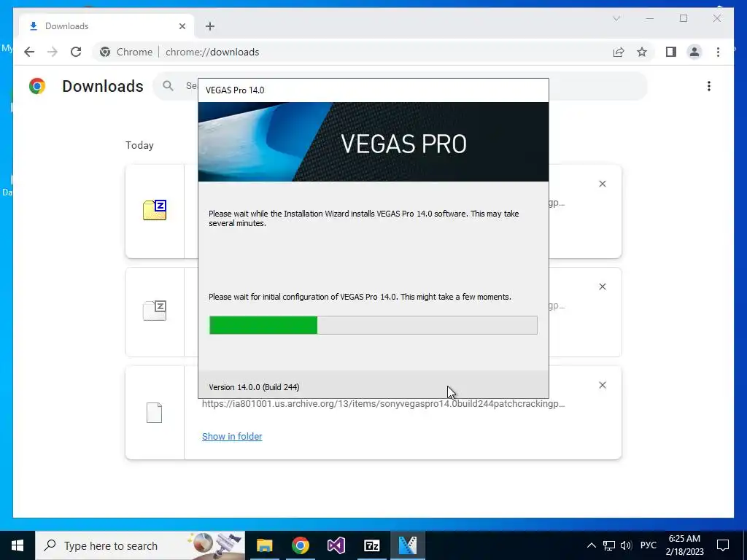Open Chrome's side panel icon
The height and width of the screenshot is (560, 747).
[671, 52]
